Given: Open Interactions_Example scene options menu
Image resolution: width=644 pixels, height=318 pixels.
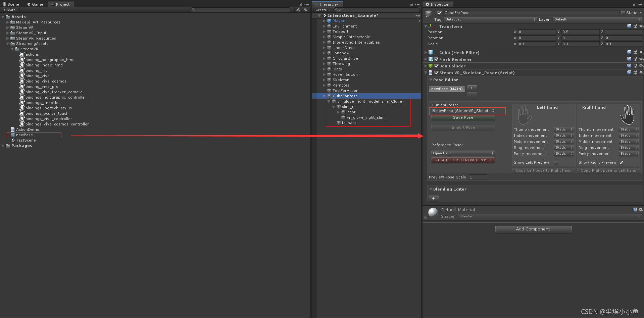Looking at the screenshot, I should pos(417,15).
